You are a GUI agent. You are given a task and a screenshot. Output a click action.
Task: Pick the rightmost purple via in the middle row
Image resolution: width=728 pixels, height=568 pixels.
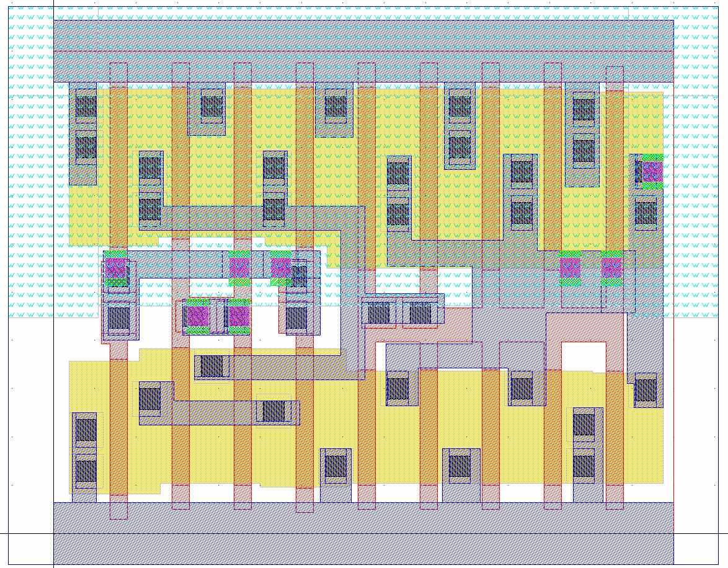pyautogui.click(x=611, y=268)
